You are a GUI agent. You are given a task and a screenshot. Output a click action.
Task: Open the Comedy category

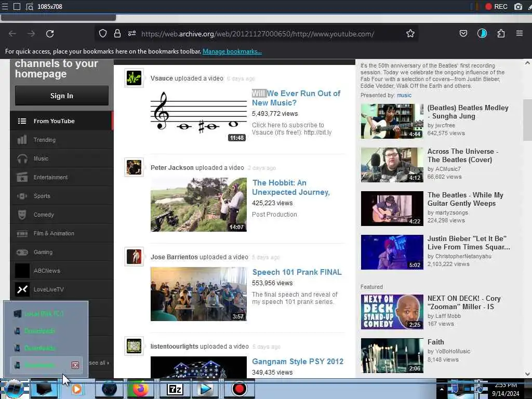(x=61, y=215)
